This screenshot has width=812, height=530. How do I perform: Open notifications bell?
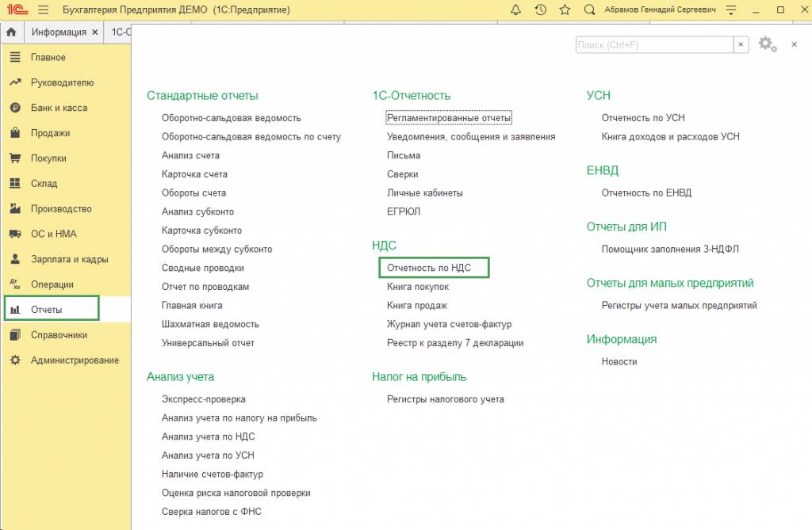pyautogui.click(x=515, y=10)
